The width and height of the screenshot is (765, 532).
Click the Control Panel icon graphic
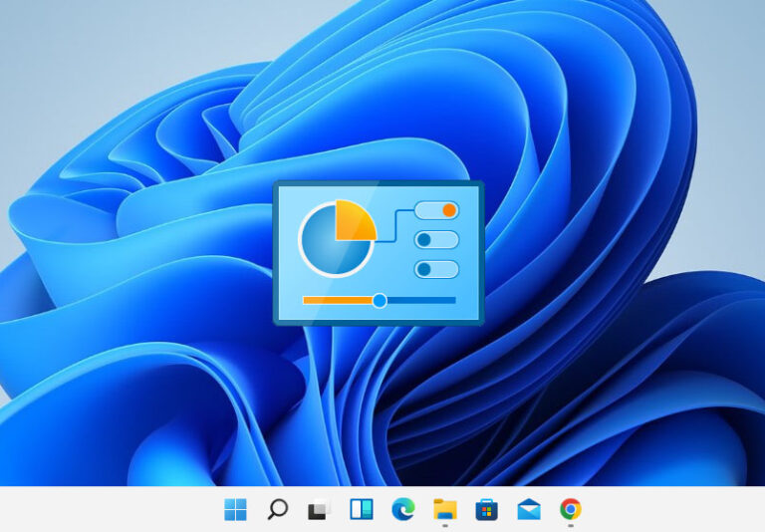[379, 253]
